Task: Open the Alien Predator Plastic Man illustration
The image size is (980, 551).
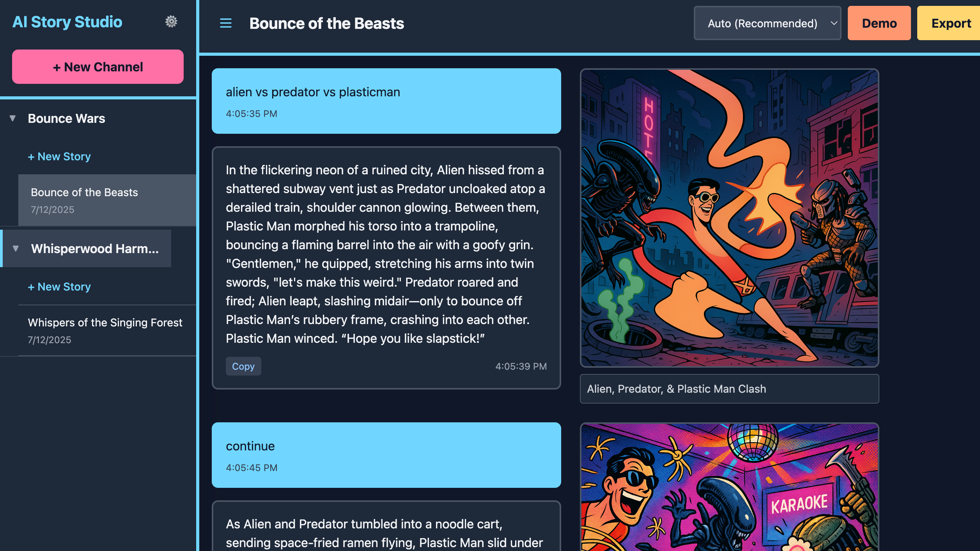Action: pyautogui.click(x=729, y=218)
